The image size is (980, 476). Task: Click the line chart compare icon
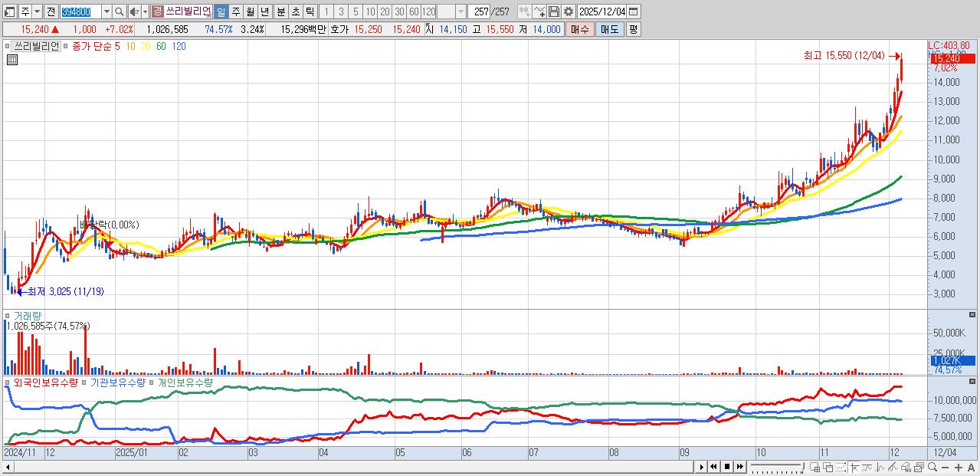(x=539, y=11)
